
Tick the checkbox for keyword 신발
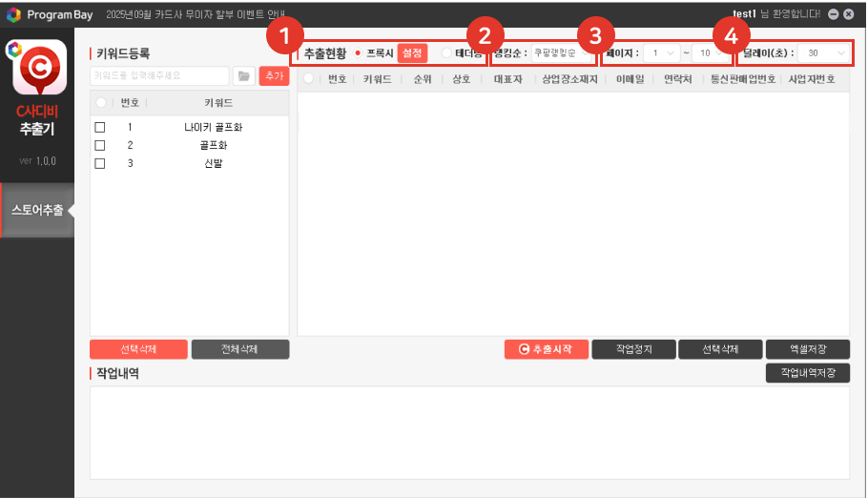(x=100, y=163)
